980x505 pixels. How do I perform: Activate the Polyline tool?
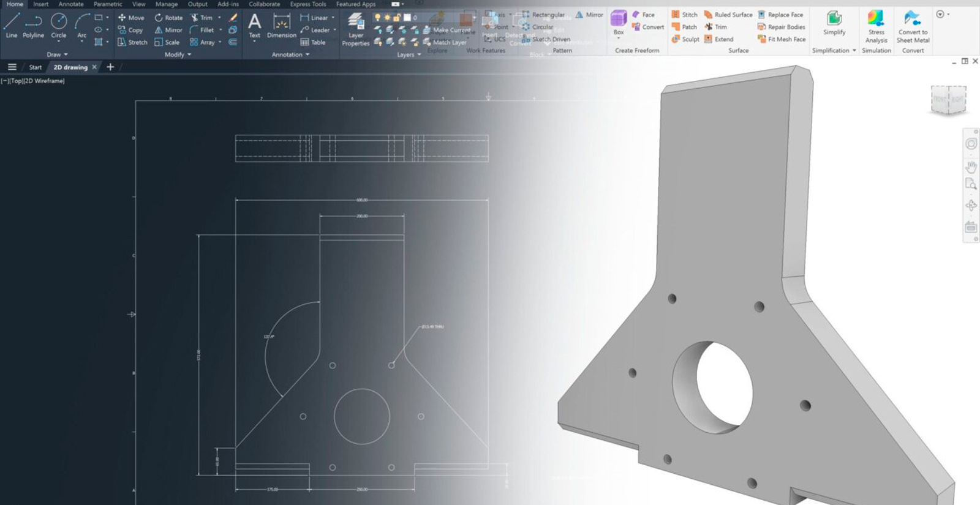click(x=33, y=26)
